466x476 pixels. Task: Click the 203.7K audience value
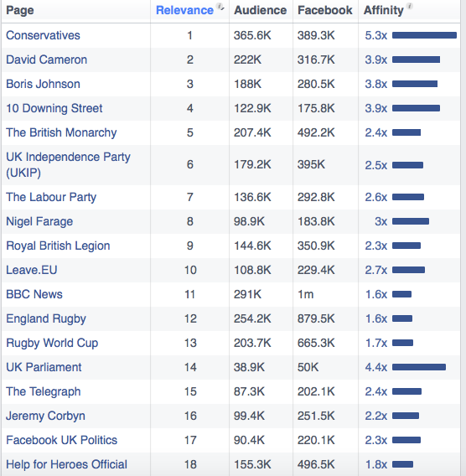pyautogui.click(x=252, y=343)
